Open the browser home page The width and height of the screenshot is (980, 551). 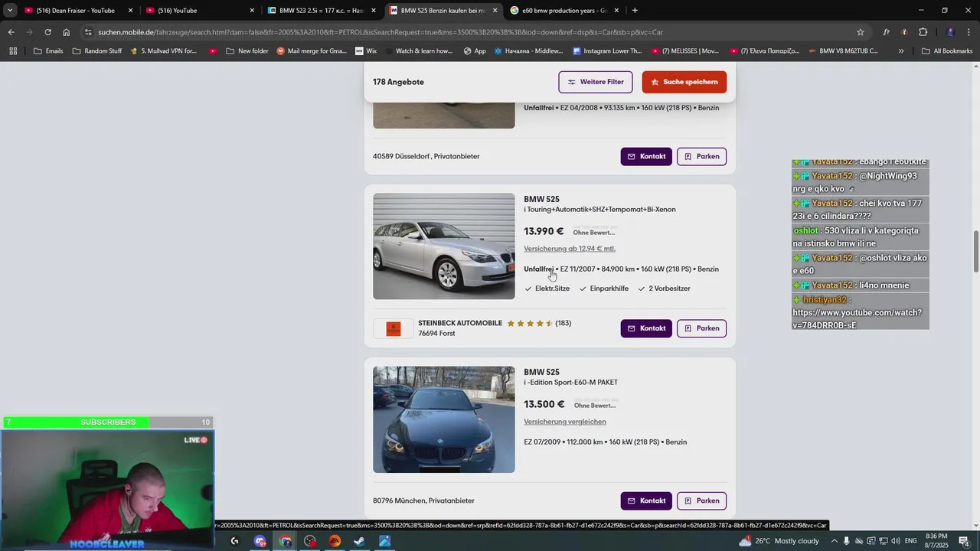[x=66, y=32]
